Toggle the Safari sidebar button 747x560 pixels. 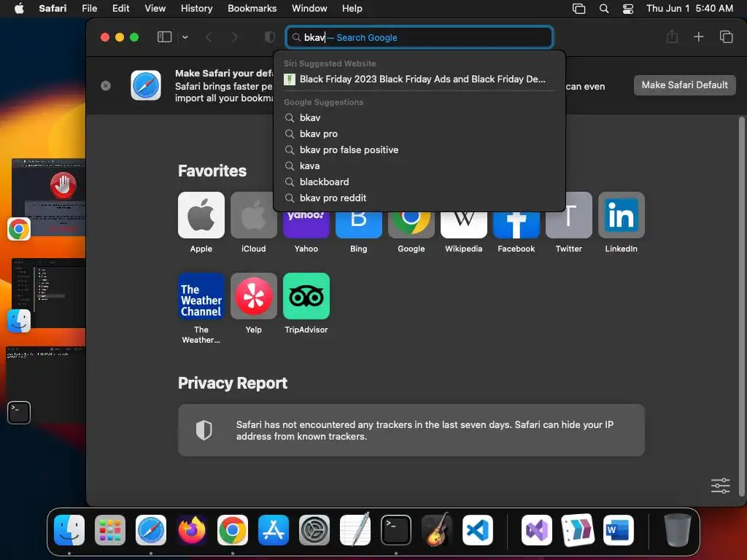164,37
